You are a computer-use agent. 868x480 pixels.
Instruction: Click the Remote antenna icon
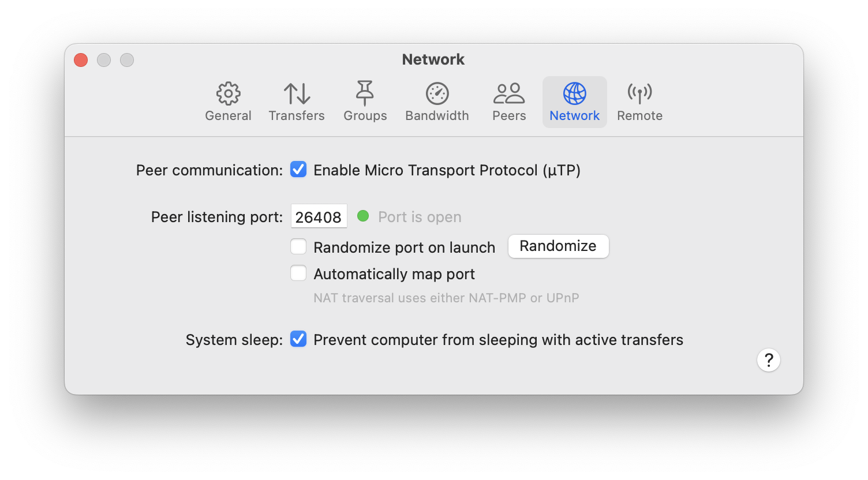point(639,93)
